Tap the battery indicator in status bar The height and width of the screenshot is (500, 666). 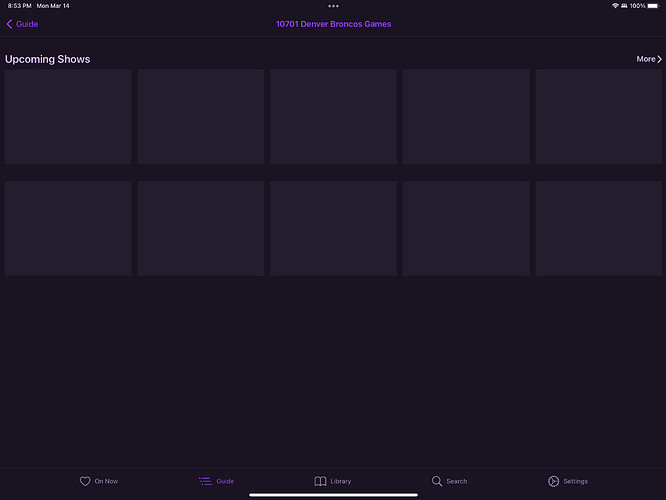(x=653, y=6)
